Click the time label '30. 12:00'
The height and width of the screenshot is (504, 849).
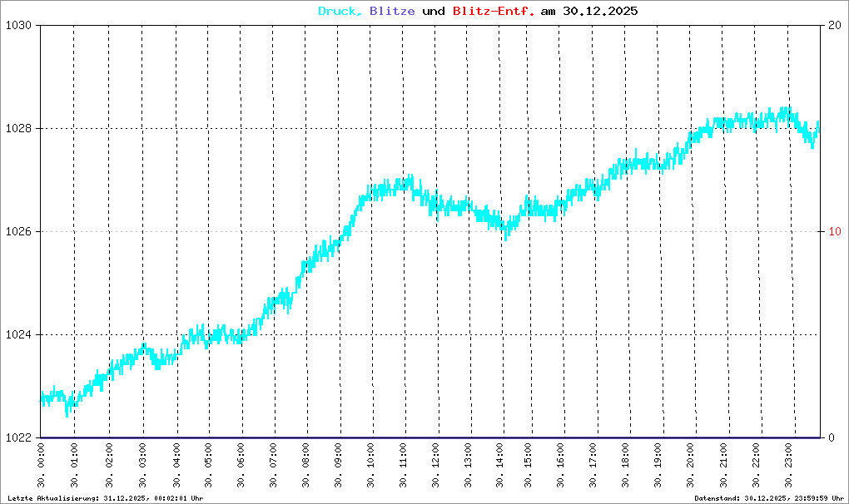click(435, 466)
